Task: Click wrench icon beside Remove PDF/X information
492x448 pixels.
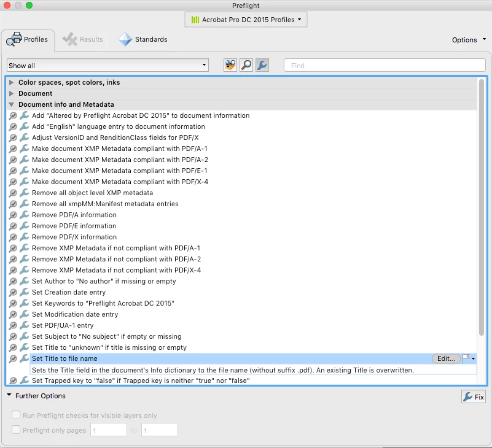Action: [24, 237]
